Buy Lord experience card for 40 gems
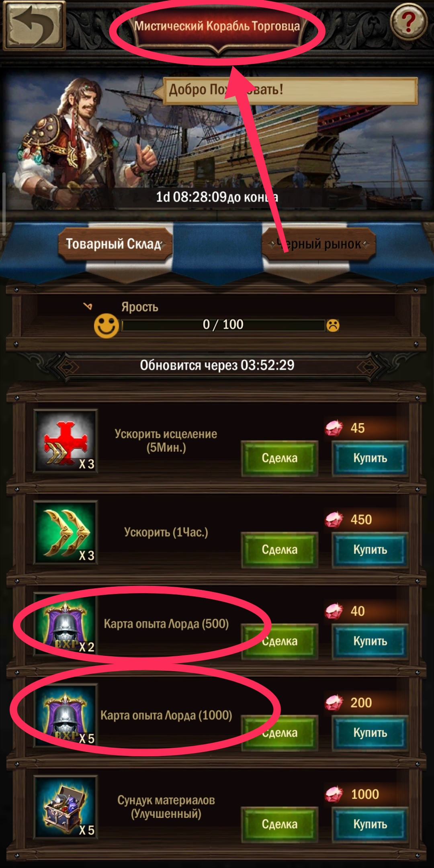 (370, 641)
